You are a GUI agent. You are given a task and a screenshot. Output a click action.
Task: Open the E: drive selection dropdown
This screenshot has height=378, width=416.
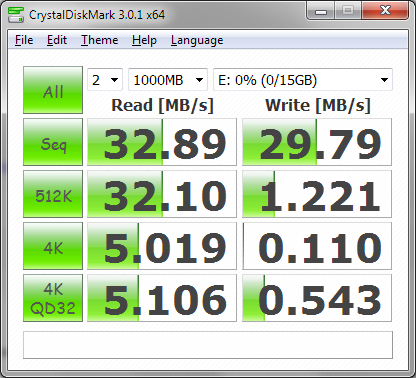point(303,80)
